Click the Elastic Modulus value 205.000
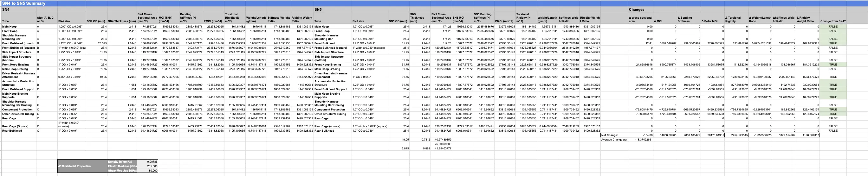868x176 pixels. coord(152,166)
